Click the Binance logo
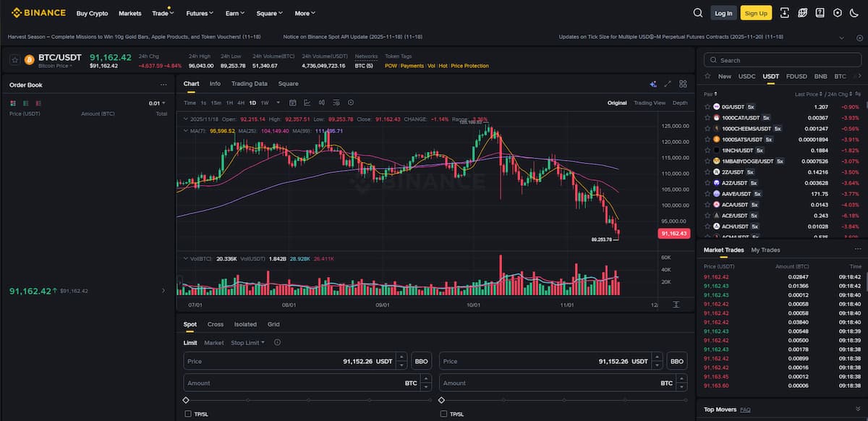The width and height of the screenshot is (868, 421). point(38,12)
